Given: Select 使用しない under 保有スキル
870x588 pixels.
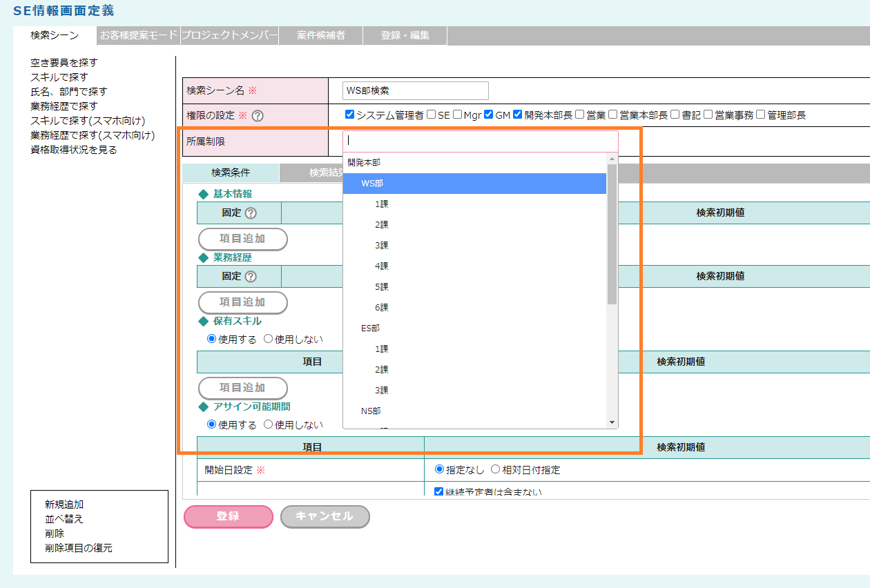Looking at the screenshot, I should [x=269, y=339].
